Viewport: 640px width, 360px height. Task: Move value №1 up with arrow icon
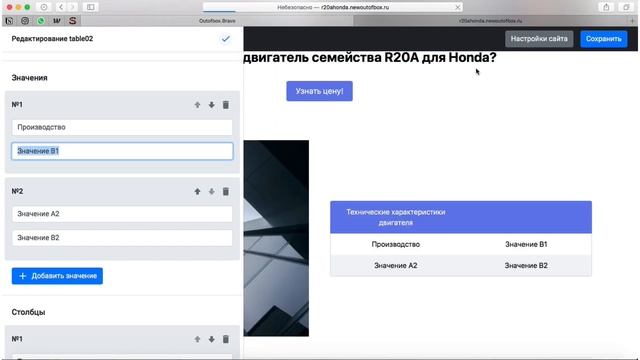[198, 105]
